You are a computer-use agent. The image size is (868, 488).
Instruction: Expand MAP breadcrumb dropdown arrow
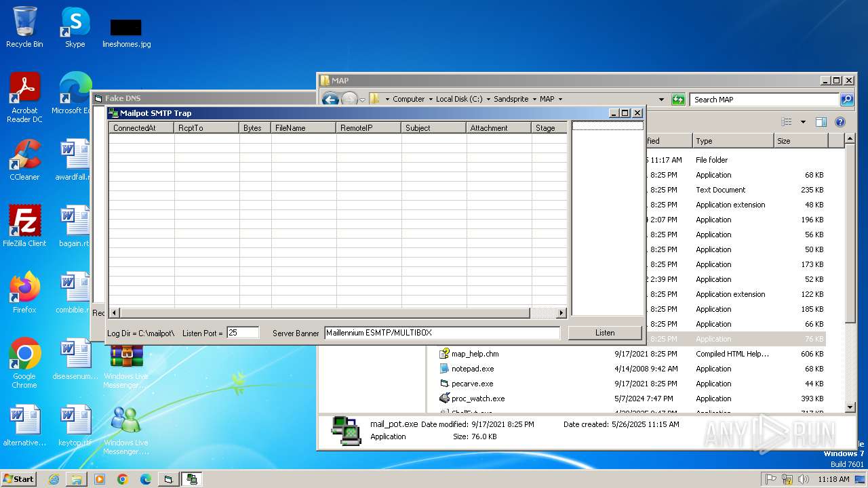[x=560, y=99]
